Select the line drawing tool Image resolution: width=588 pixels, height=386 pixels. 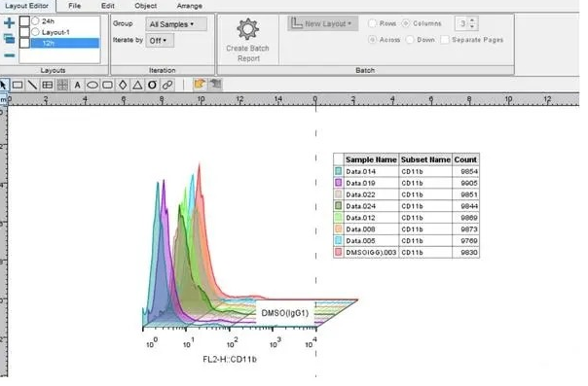pyautogui.click(x=32, y=86)
